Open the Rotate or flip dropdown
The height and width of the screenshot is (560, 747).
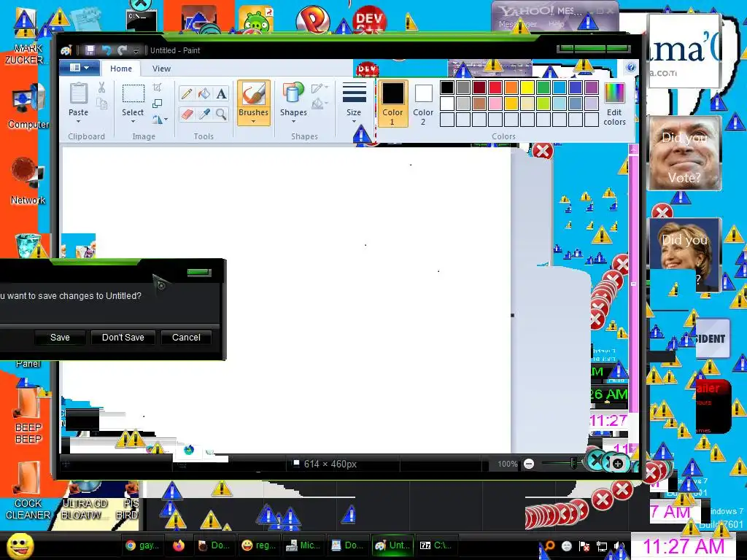(160, 119)
